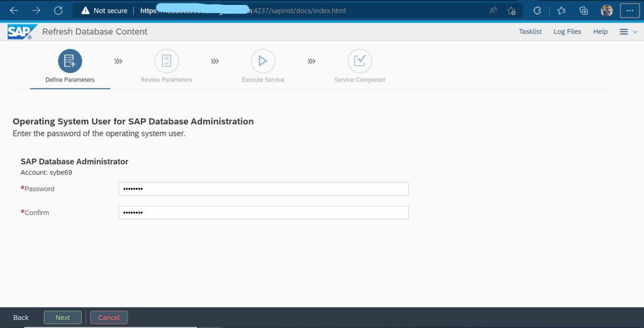This screenshot has height=328, width=644.
Task: Open the Favorites list icon
Action: click(x=562, y=11)
